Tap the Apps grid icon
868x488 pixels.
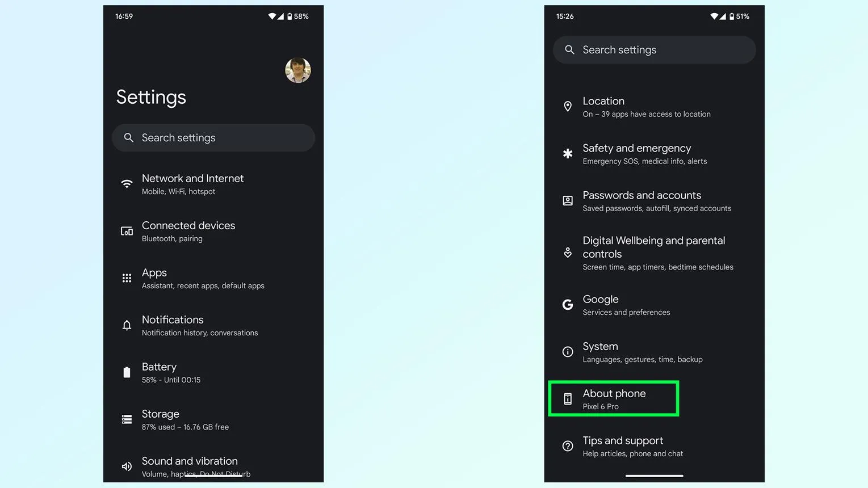pyautogui.click(x=127, y=278)
